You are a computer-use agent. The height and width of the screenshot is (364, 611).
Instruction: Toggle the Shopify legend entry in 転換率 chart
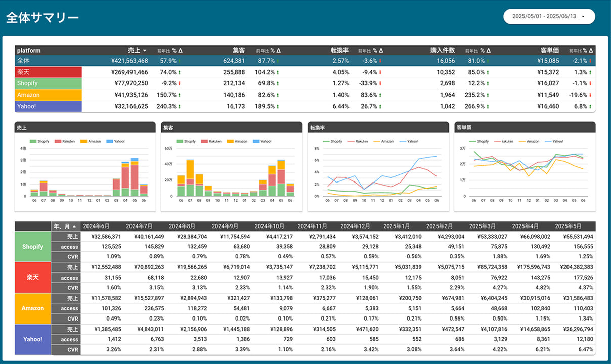336,142
